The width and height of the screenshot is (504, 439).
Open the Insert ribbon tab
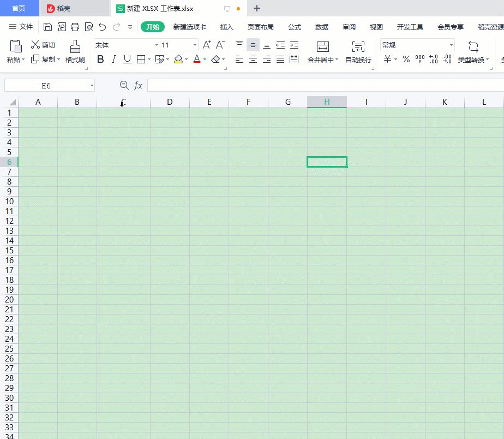pyautogui.click(x=226, y=27)
